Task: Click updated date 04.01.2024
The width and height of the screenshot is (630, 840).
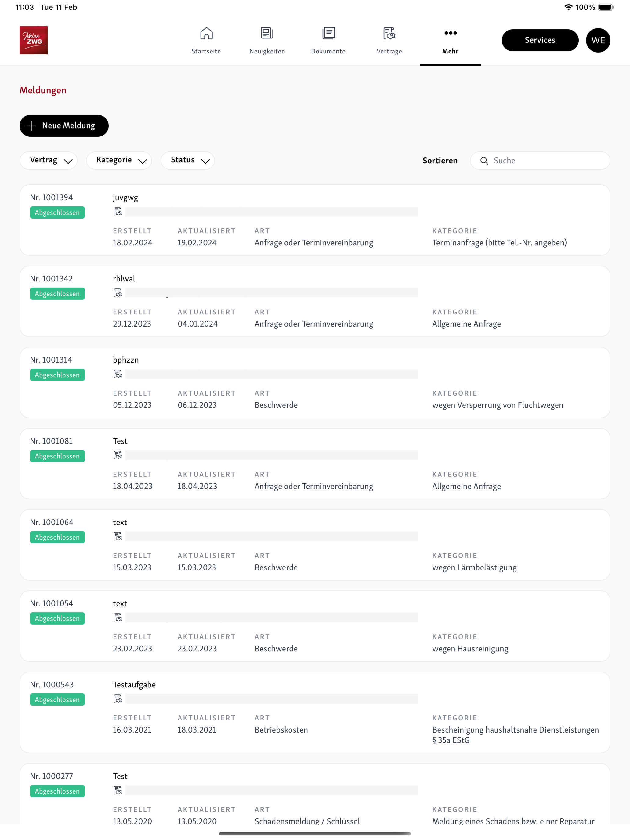Action: pyautogui.click(x=197, y=324)
